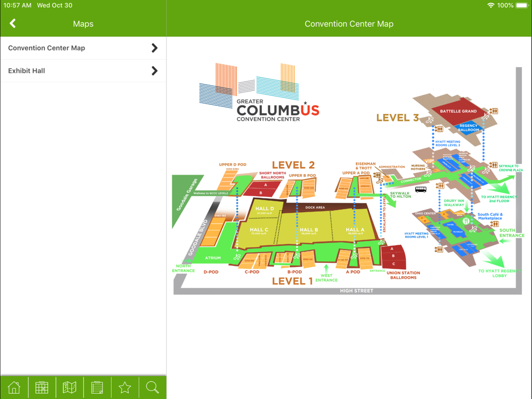The image size is (532, 399).
Task: Tap the LEVEL 3 heading on map
Action: [x=397, y=118]
